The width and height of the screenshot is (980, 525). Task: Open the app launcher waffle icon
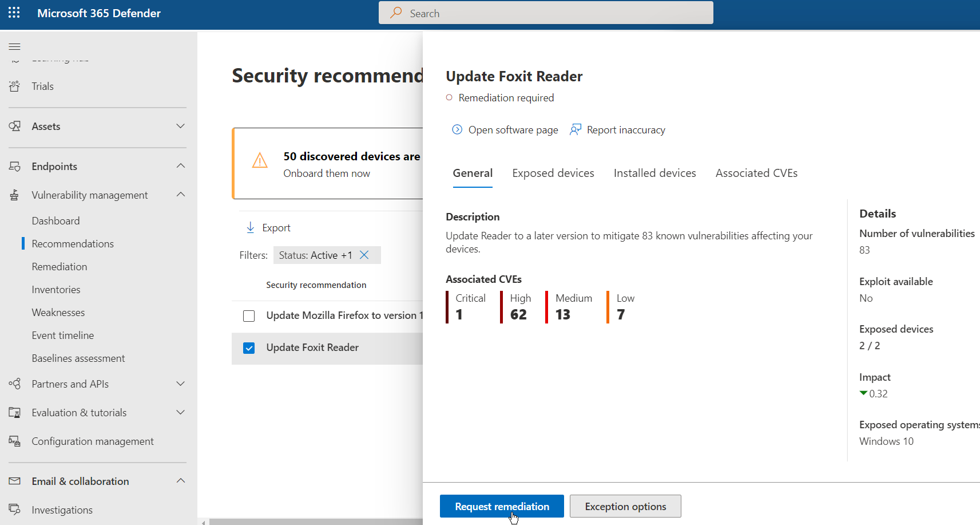pyautogui.click(x=14, y=13)
